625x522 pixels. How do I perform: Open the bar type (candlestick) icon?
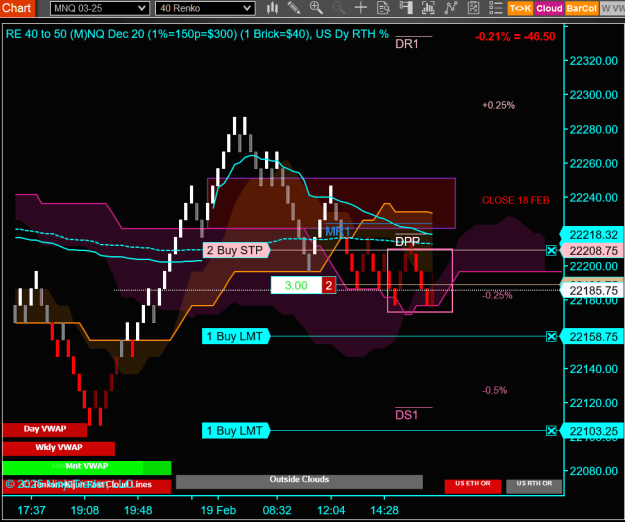tap(273, 8)
